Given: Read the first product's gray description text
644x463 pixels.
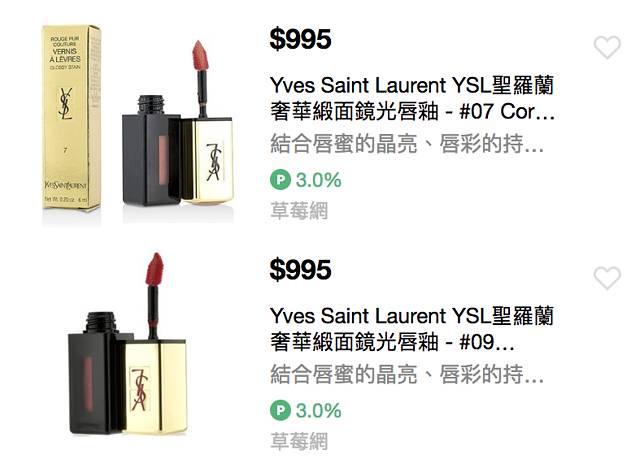Looking at the screenshot, I should pyautogui.click(x=407, y=144).
